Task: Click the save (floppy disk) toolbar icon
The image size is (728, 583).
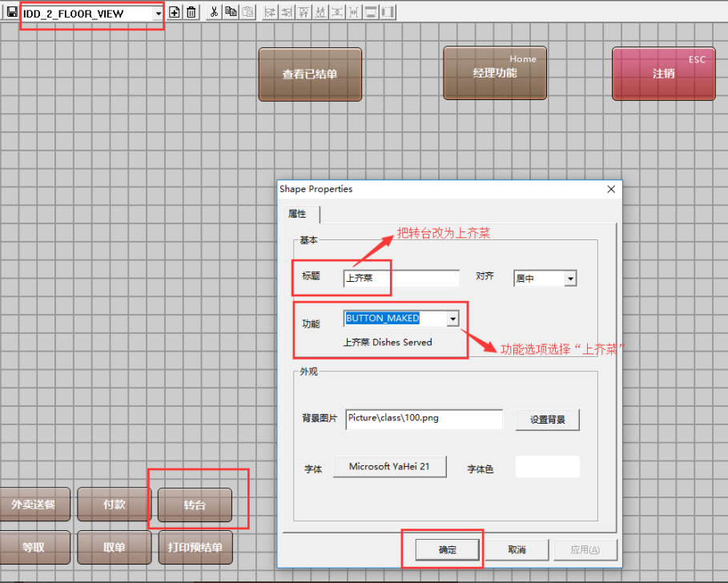Action: (11, 12)
